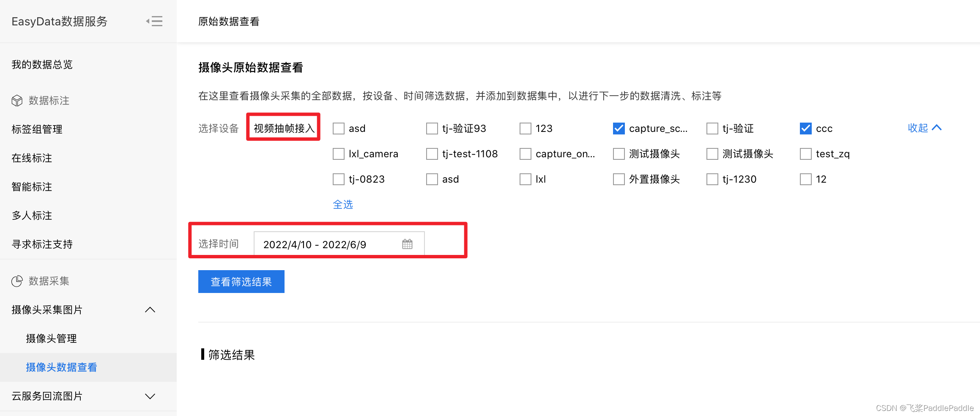Open the calendar icon in date field
Screen dimensions: 980x416
[x=407, y=244]
